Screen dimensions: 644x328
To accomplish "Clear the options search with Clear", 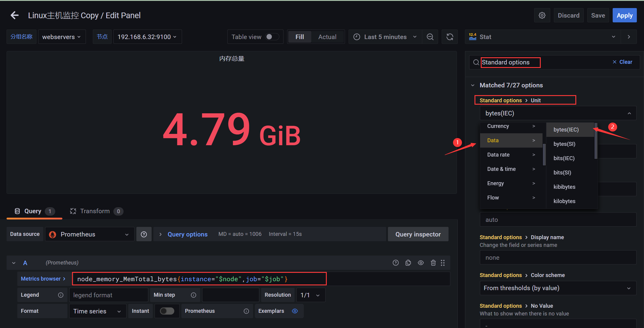I will point(623,62).
